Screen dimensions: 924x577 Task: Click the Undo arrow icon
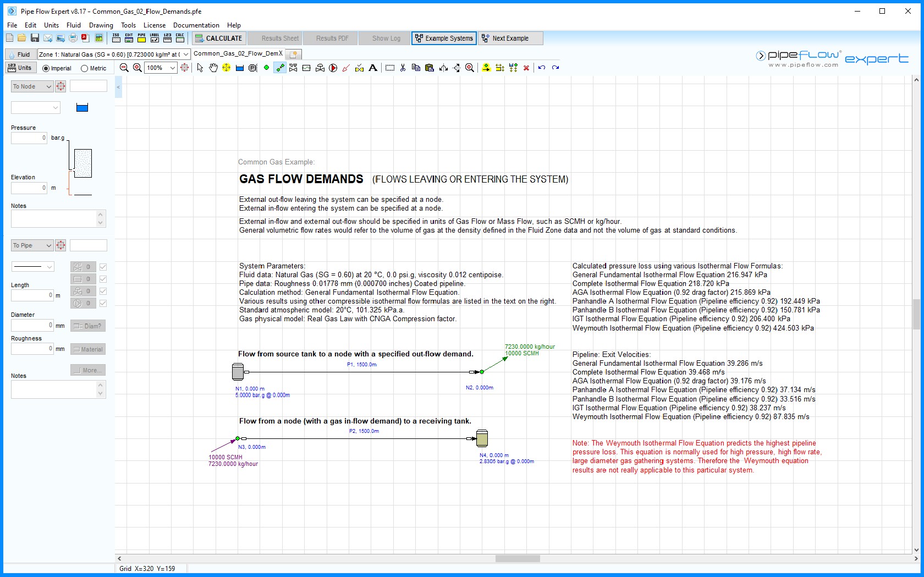542,68
